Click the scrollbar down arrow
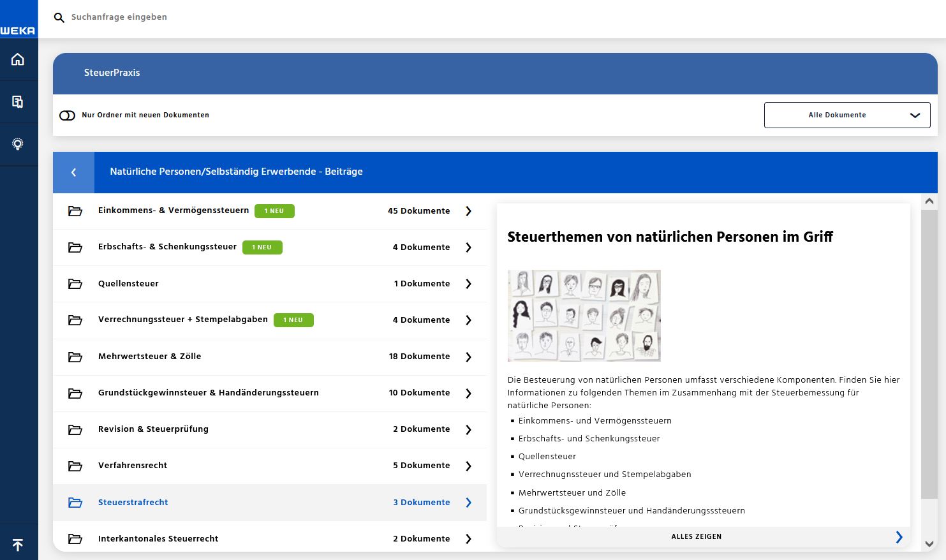946x560 pixels. pos(929,544)
